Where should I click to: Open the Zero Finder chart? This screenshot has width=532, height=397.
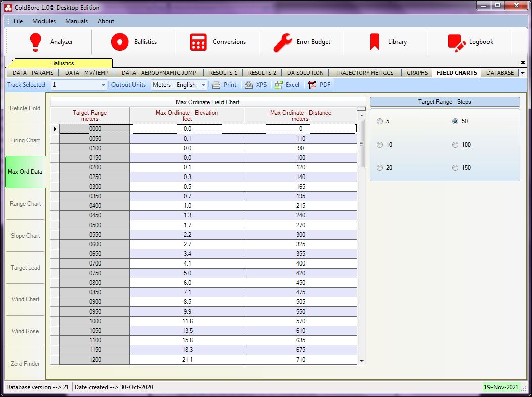25,364
